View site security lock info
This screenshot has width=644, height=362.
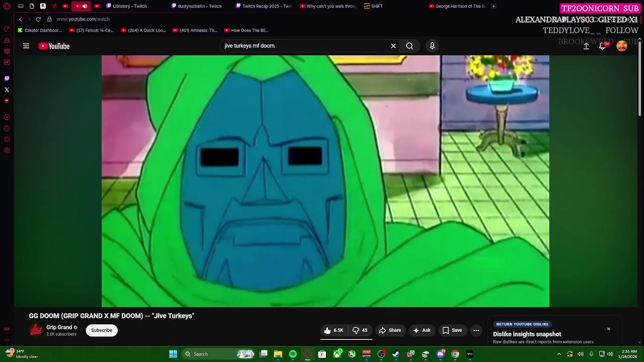(49, 19)
